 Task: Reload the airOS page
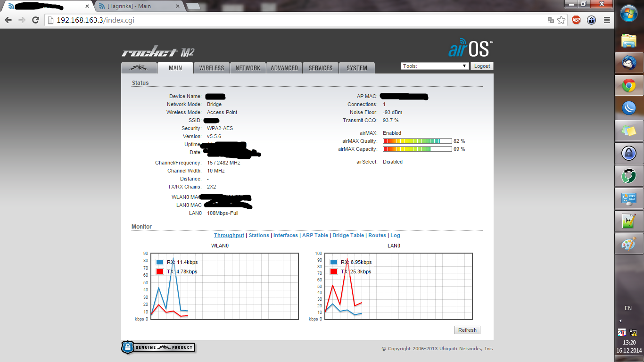click(35, 20)
